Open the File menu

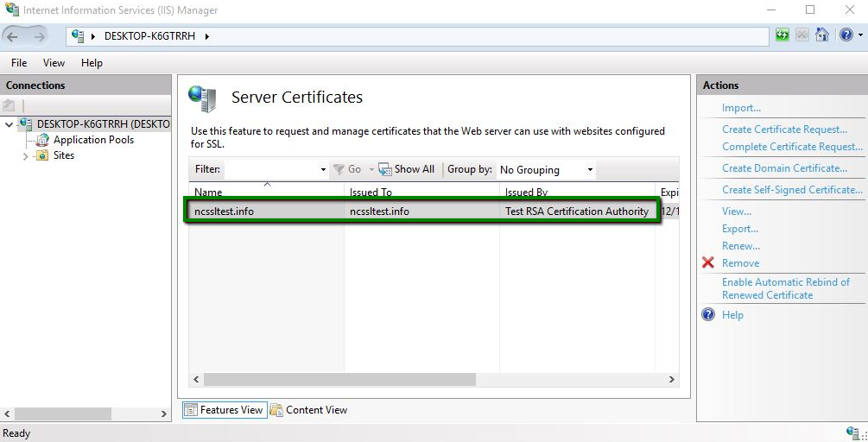pos(19,63)
